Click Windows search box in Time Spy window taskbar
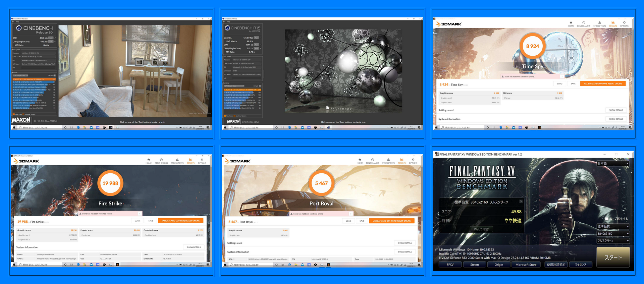644x284 pixels. coord(462,128)
